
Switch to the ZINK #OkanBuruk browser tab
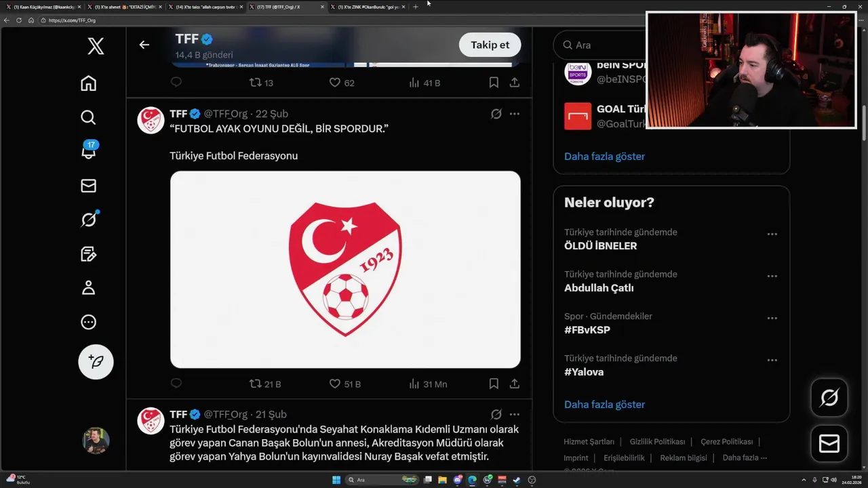pos(368,7)
